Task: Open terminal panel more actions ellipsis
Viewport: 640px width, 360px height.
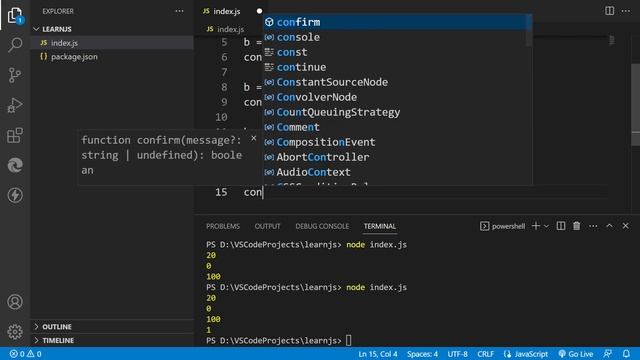Action: (x=593, y=226)
